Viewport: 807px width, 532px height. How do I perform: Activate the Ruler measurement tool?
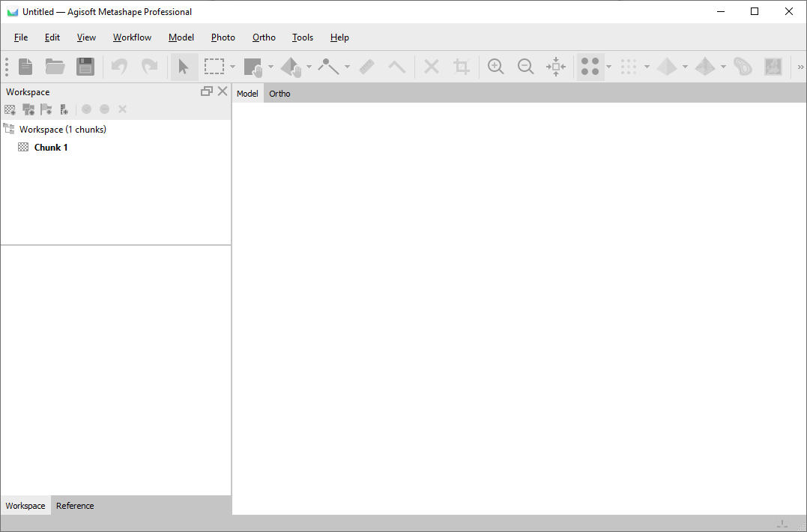pyautogui.click(x=366, y=67)
